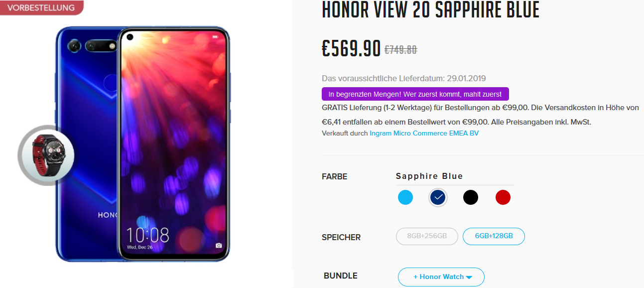The height and width of the screenshot is (288, 644).
Task: Pick the red color swatch
Action: click(x=503, y=198)
